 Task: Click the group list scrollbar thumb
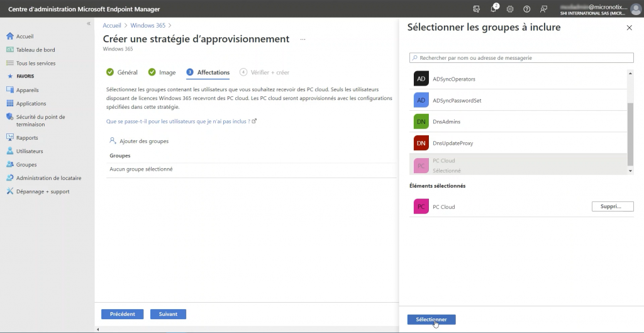630,133
